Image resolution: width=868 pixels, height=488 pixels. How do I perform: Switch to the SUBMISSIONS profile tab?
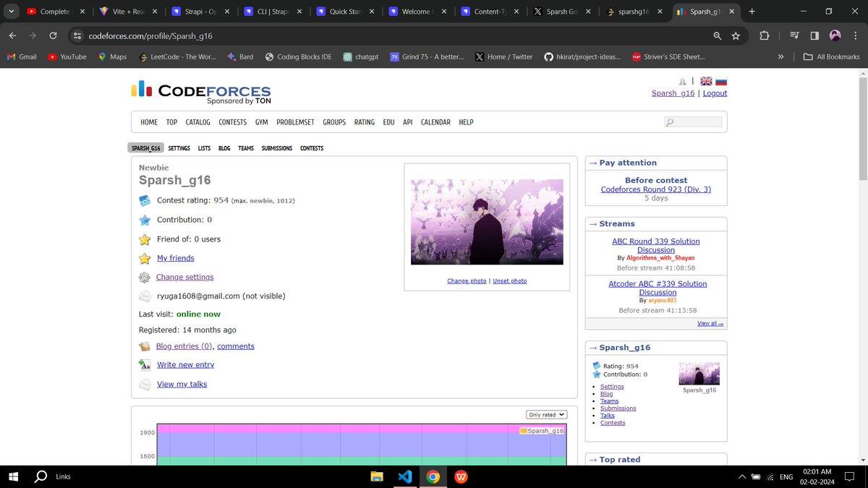point(276,148)
